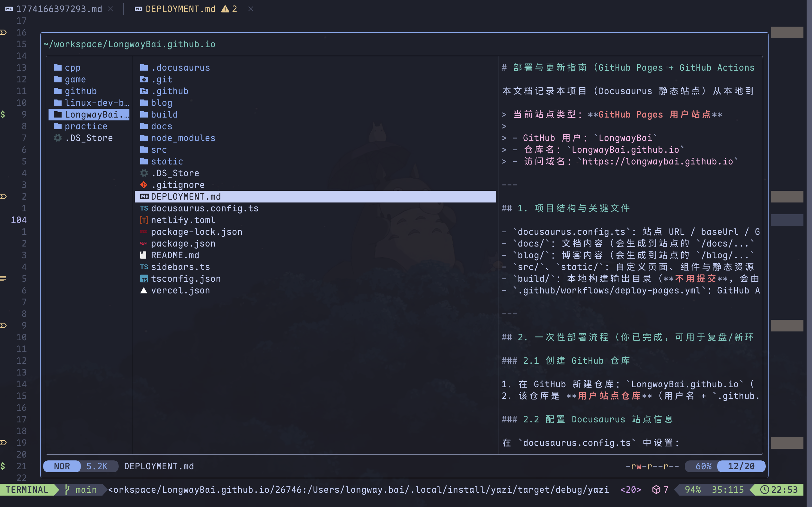Close the DEPLOYMENT.md tab
The width and height of the screenshot is (812, 507).
251,9
